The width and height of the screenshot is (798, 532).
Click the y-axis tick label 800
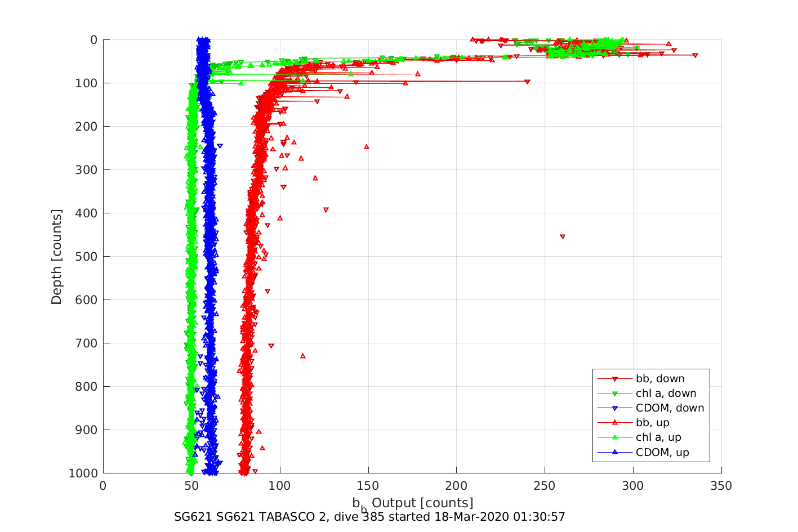pos(87,387)
